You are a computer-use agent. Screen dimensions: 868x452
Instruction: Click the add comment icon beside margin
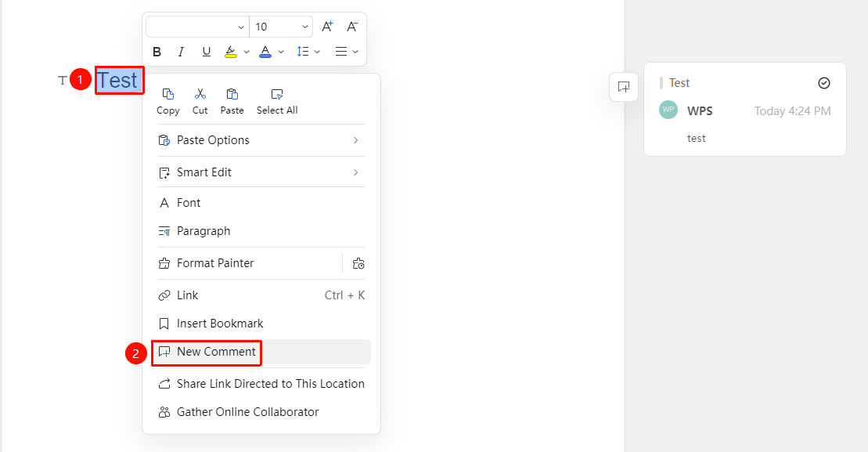pyautogui.click(x=624, y=87)
